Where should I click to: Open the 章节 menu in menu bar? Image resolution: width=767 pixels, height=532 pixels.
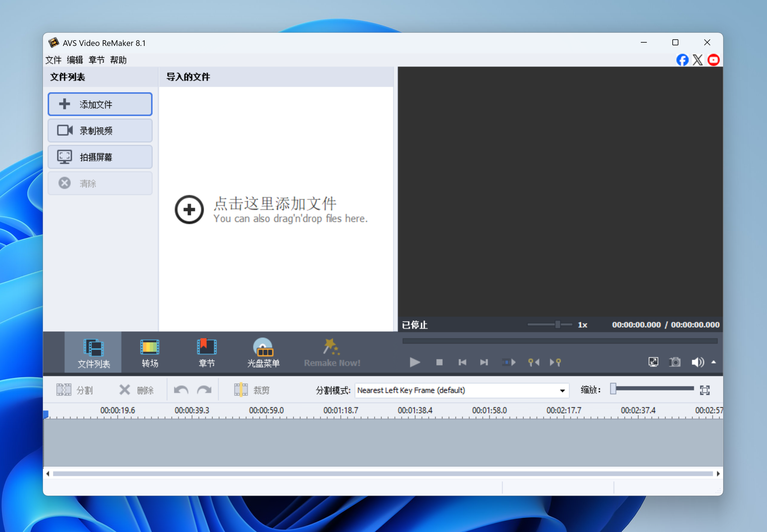point(97,60)
